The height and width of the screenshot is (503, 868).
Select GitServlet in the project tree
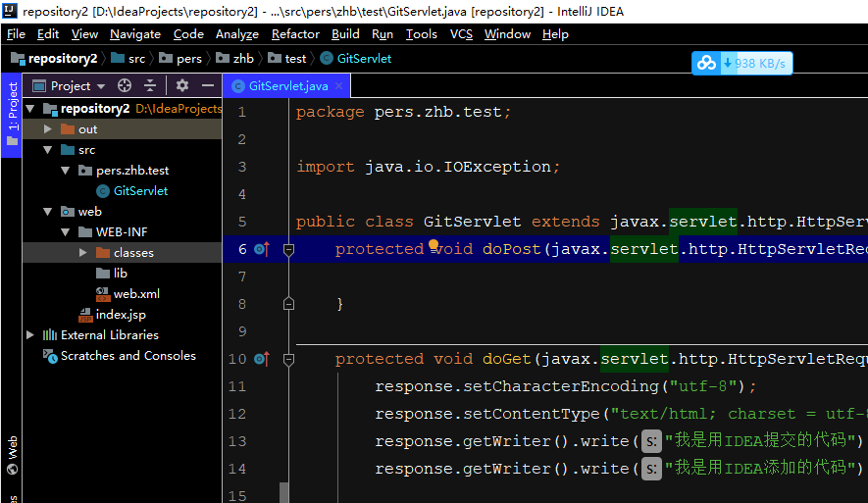click(x=140, y=191)
